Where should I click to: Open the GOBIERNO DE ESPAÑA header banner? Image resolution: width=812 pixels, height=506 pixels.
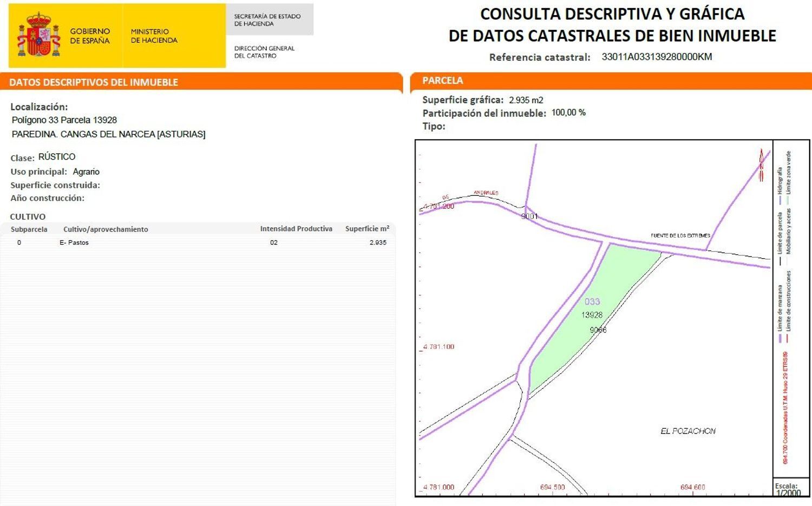point(90,36)
